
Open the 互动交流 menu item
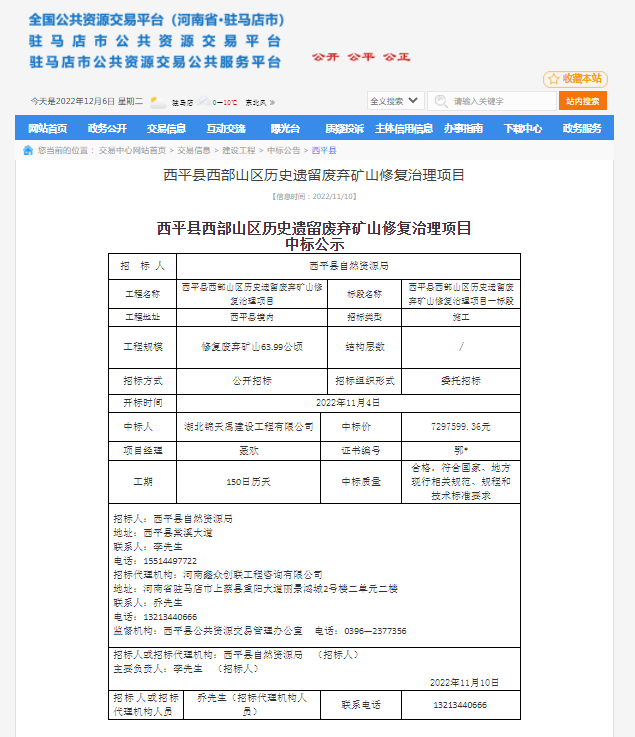[x=226, y=128]
